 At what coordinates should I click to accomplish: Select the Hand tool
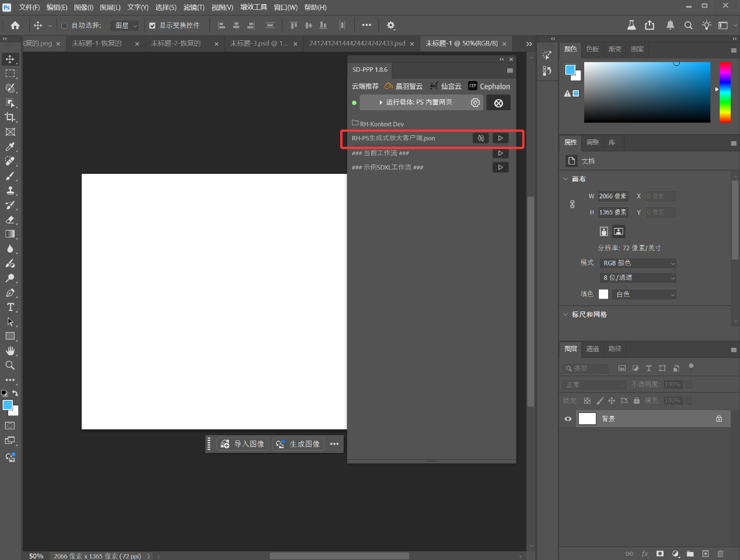(x=10, y=351)
